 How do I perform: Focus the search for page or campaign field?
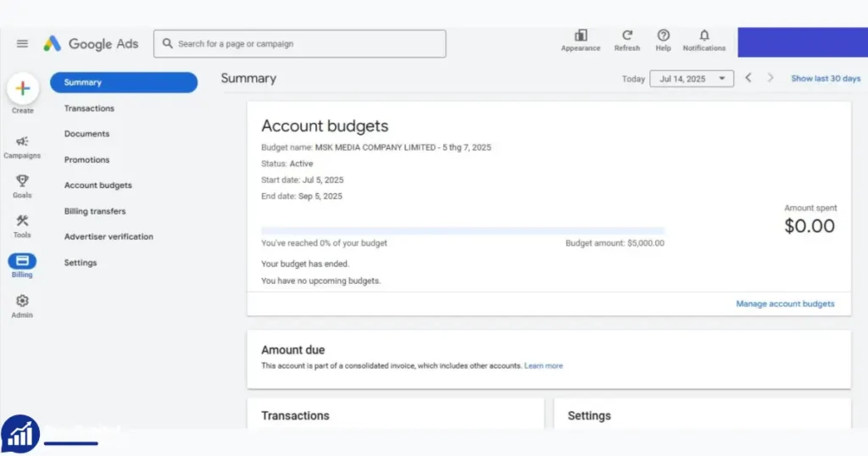pyautogui.click(x=299, y=44)
